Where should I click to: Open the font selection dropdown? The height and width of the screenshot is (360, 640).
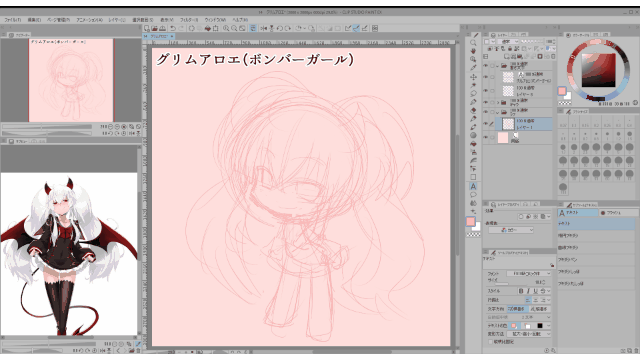point(529,273)
